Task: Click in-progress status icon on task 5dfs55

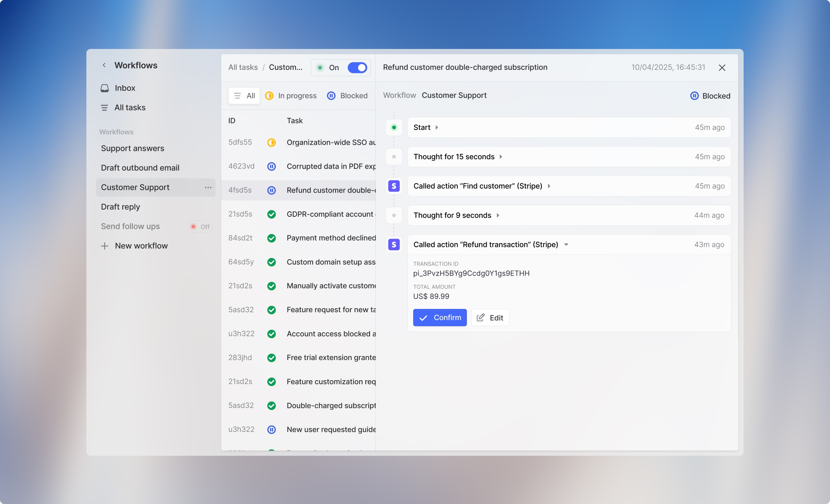Action: [271, 143]
